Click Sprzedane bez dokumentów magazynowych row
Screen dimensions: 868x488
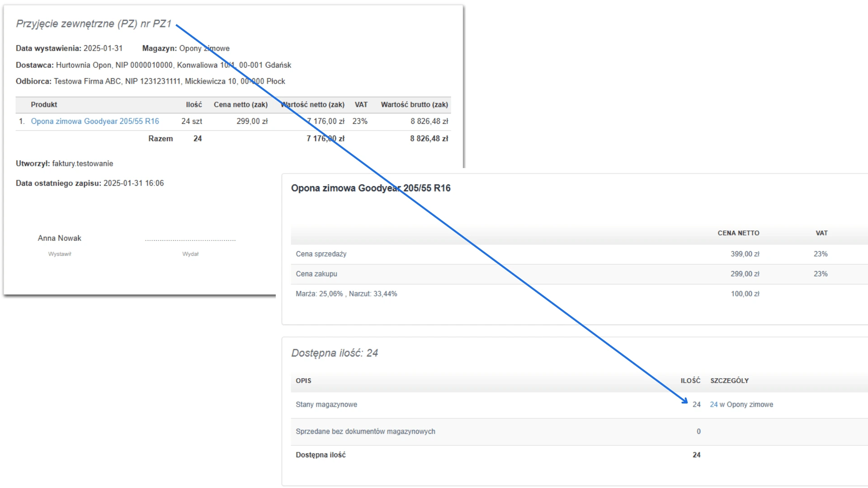tap(365, 432)
